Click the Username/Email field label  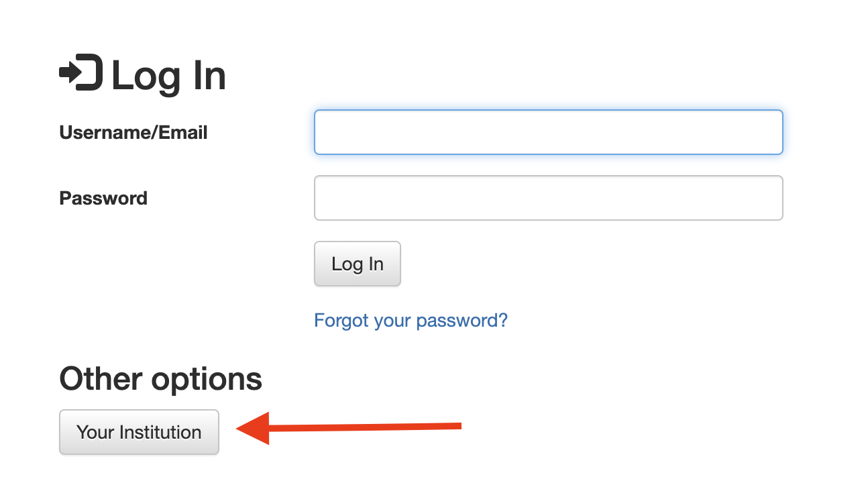pyautogui.click(x=133, y=133)
